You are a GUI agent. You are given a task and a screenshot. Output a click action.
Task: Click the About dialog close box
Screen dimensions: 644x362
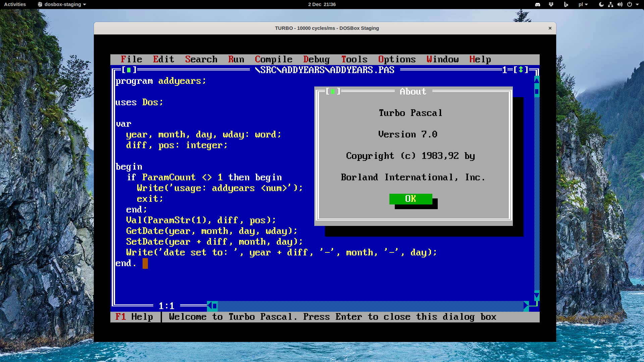click(x=333, y=91)
